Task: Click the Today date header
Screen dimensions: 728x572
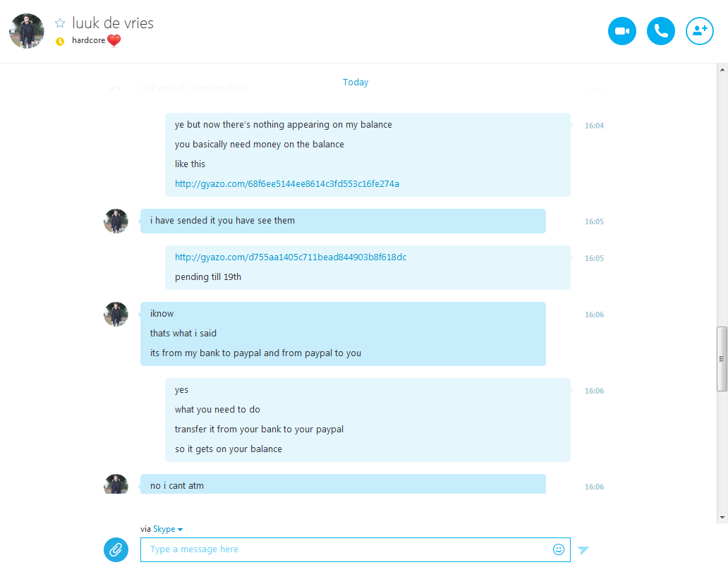Action: pos(356,83)
